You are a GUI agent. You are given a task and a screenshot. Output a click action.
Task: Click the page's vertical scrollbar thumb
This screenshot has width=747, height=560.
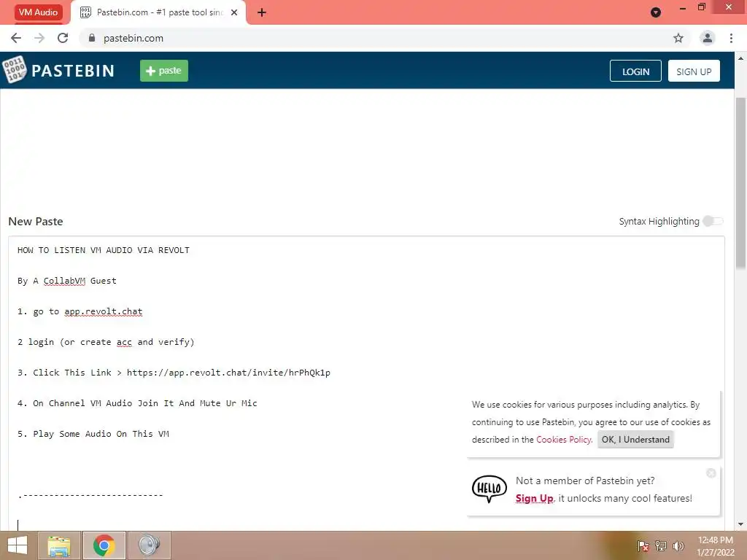(740, 183)
